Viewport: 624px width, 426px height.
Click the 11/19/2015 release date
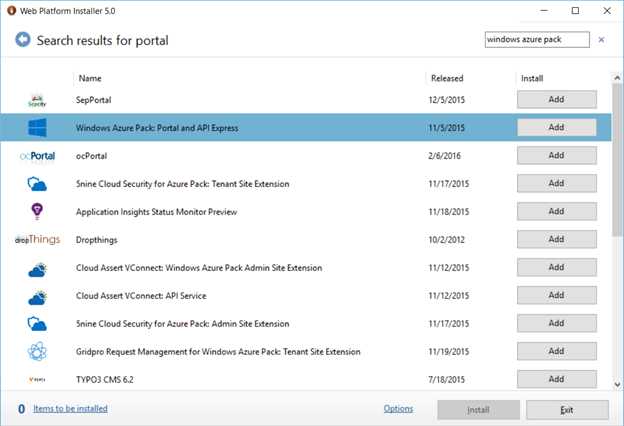coord(448,352)
